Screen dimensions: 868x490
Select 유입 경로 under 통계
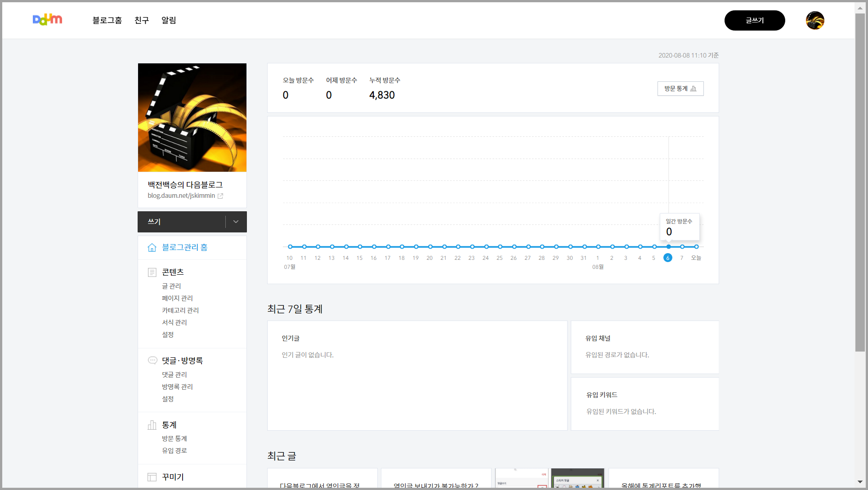coord(174,451)
